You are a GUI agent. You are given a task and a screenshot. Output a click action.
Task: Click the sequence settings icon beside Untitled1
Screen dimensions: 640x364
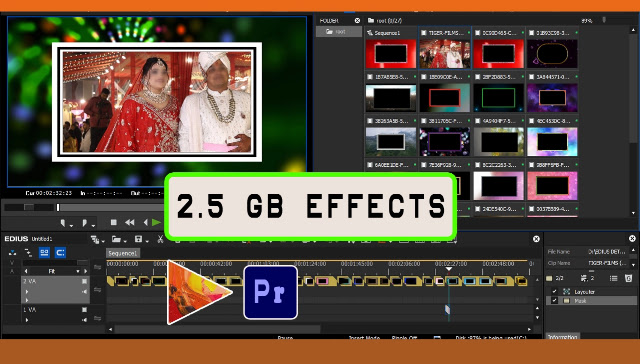(x=95, y=240)
